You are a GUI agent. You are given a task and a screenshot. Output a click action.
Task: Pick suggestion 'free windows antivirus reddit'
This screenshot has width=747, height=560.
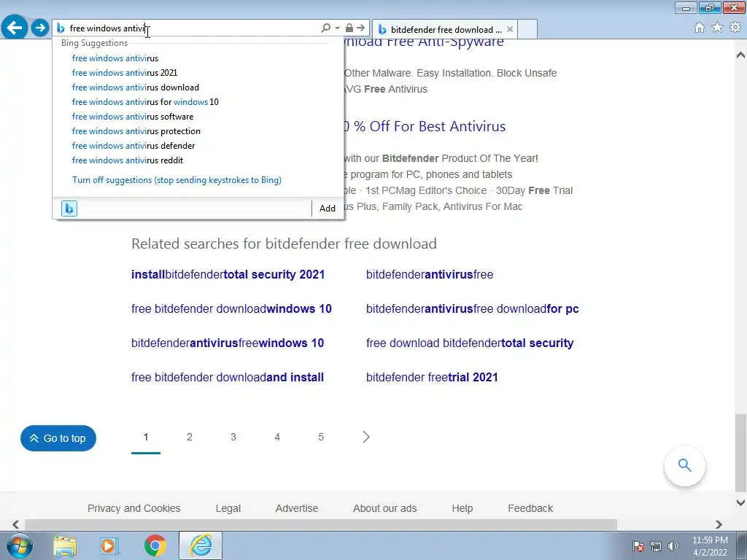[128, 160]
